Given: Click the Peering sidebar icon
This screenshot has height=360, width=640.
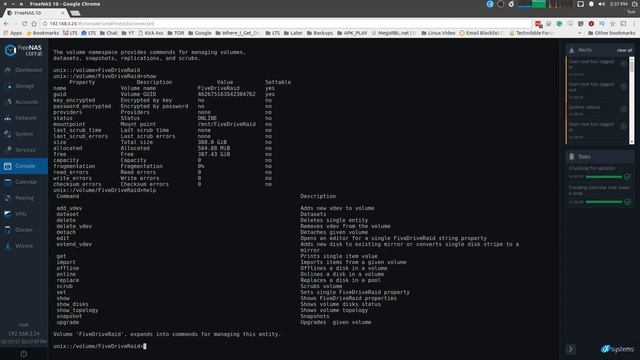Looking at the screenshot, I should pyautogui.click(x=8, y=198).
